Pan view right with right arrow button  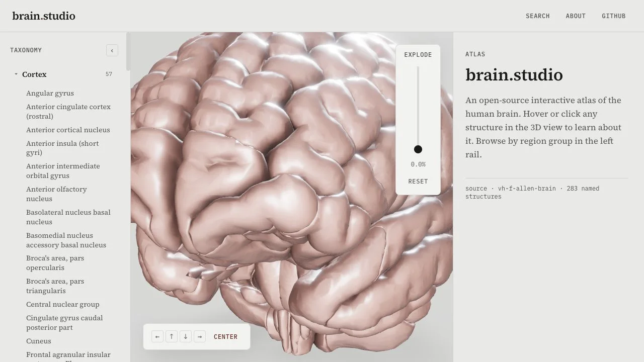(x=200, y=336)
